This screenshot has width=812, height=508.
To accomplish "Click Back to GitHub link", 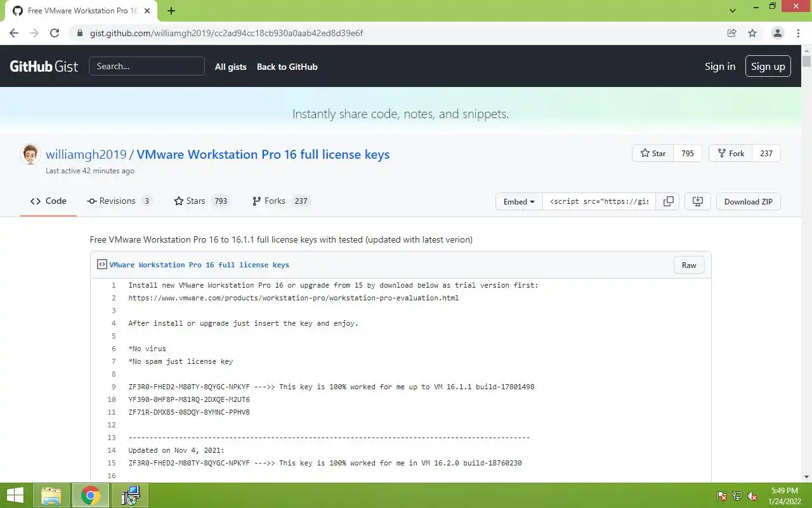I will pos(287,67).
